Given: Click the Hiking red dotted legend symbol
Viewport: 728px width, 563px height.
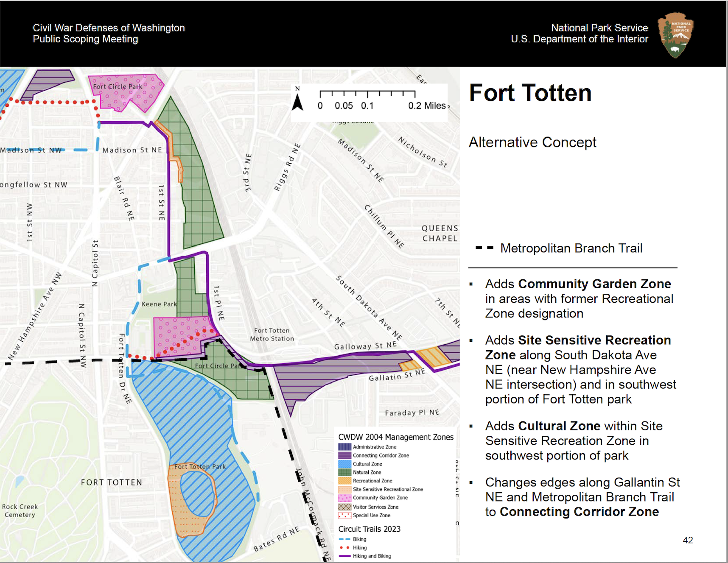Looking at the screenshot, I should (x=344, y=548).
